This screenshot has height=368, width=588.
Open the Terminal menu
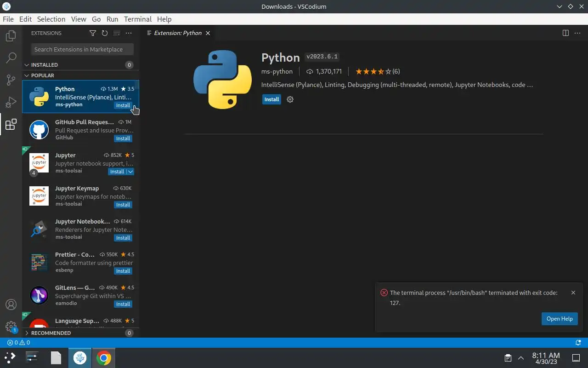coord(138,19)
